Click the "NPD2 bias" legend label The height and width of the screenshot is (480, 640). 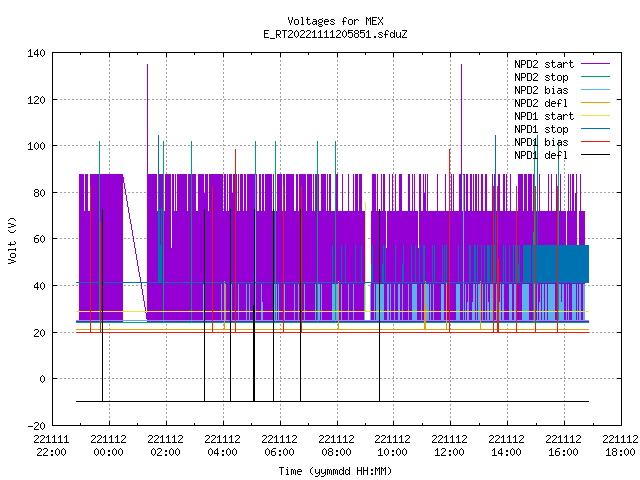point(541,90)
